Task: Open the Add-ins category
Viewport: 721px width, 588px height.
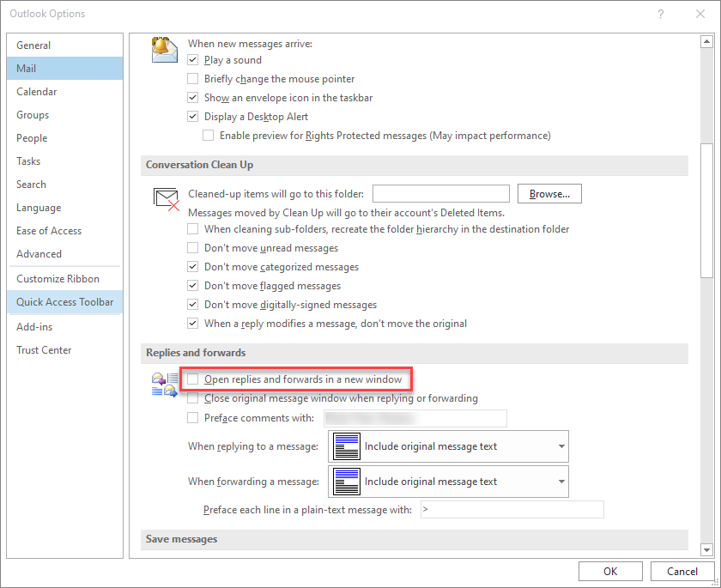Action: click(x=65, y=327)
